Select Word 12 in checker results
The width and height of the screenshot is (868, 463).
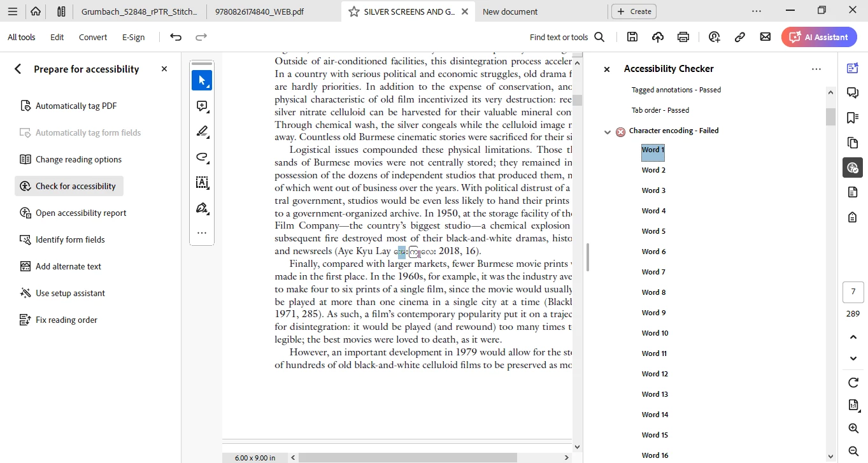click(655, 374)
